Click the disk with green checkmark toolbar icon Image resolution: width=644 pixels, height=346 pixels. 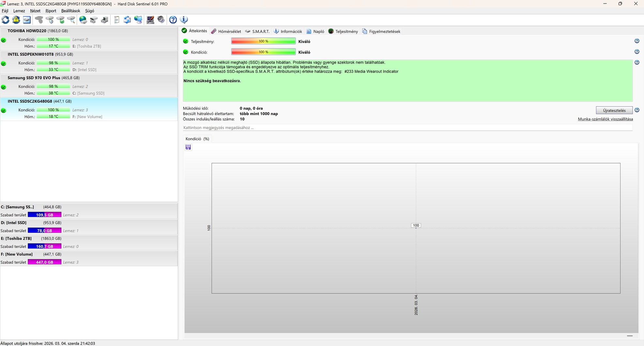pos(60,20)
